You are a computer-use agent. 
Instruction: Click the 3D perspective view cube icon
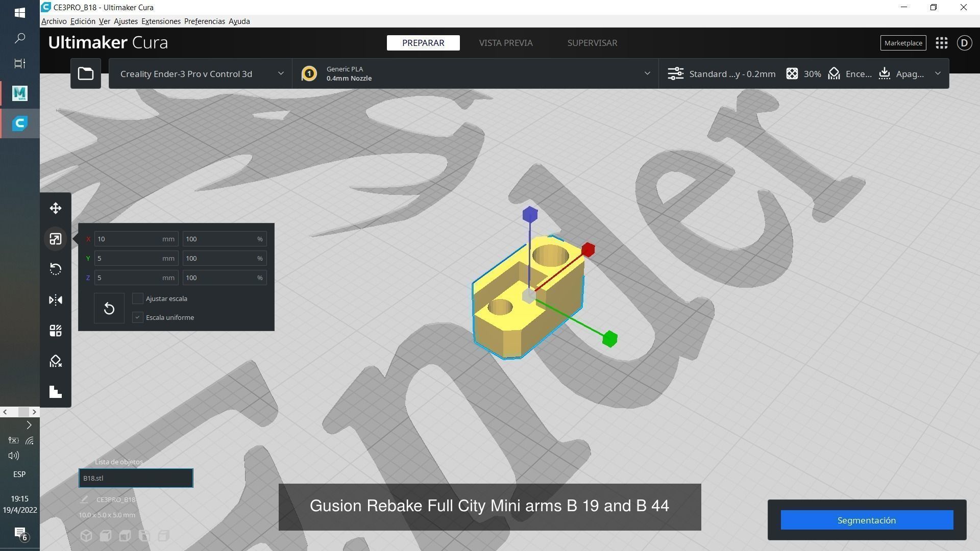[86, 536]
